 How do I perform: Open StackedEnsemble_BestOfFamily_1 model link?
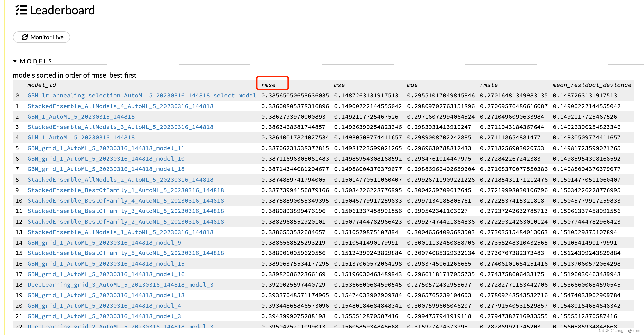[x=126, y=190]
